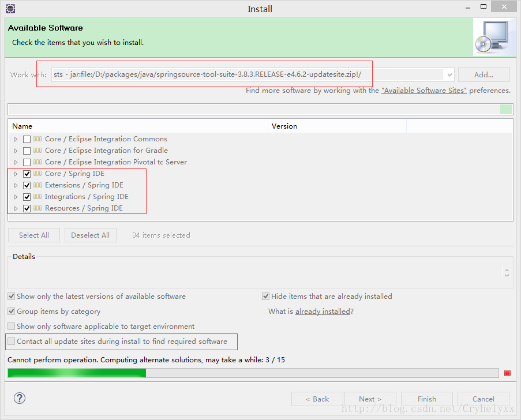The height and width of the screenshot is (420, 521).
Task: Select Core / Eclipse Integration for Gradle row text
Action: pyautogui.click(x=106, y=151)
